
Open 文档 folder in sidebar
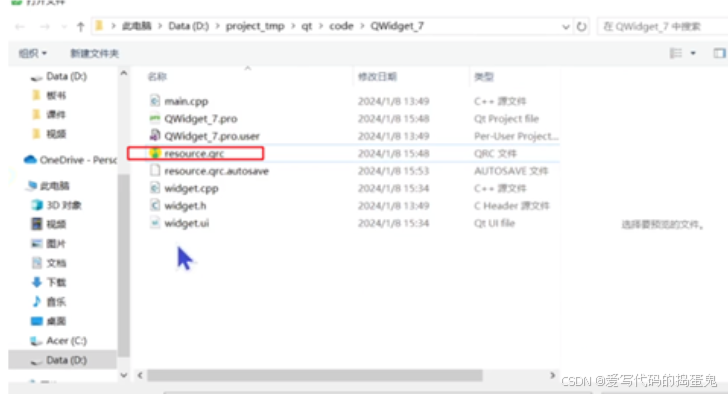(x=49, y=263)
